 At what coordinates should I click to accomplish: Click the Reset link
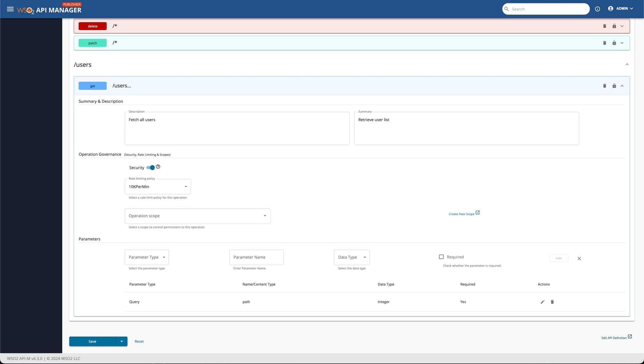point(139,341)
